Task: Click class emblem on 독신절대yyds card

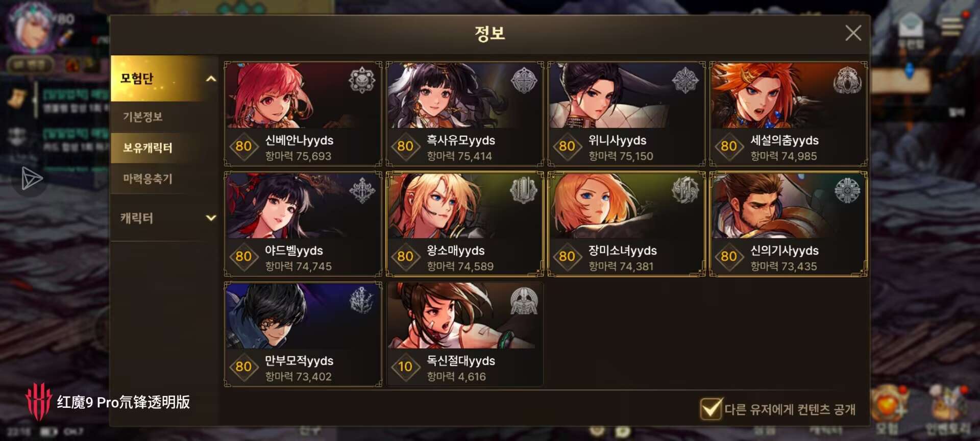Action: point(524,301)
